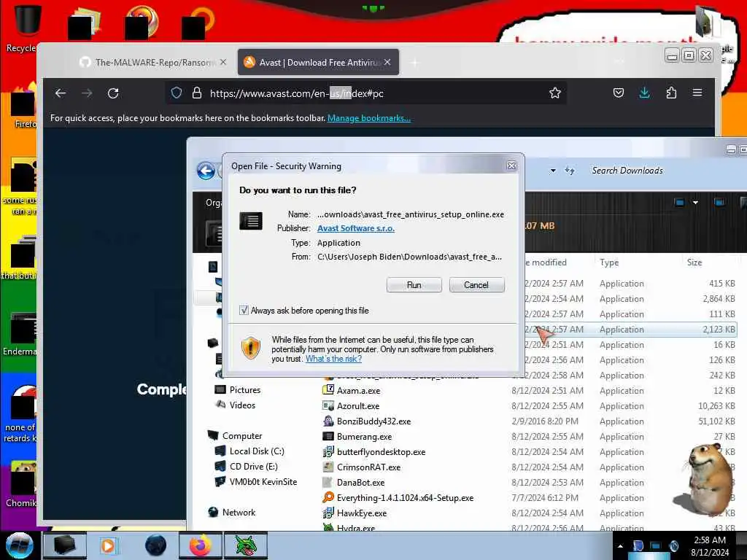
Task: Open the Avast Software s.r.o. publisher link
Action: pos(356,228)
